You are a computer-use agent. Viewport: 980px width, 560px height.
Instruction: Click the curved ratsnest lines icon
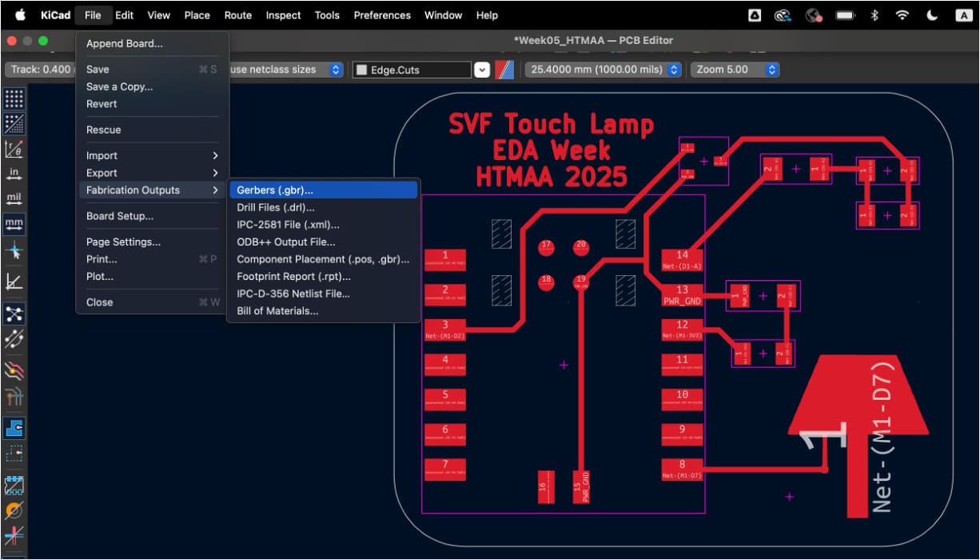[x=14, y=340]
